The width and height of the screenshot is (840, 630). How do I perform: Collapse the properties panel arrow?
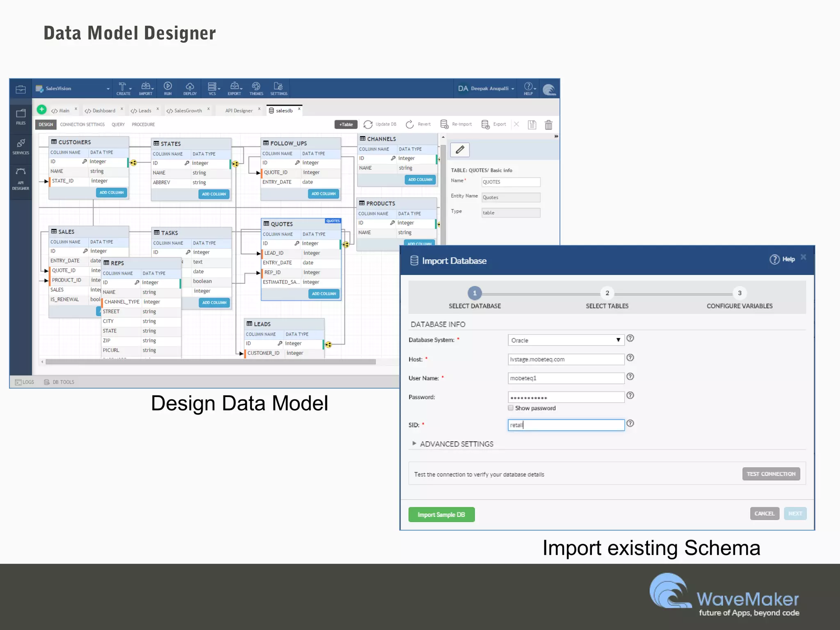coord(556,136)
